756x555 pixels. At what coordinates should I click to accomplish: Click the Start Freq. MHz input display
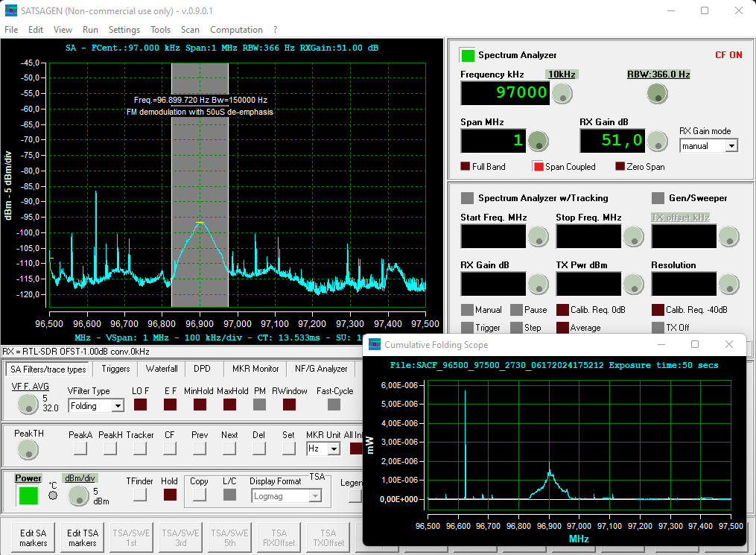click(x=493, y=236)
